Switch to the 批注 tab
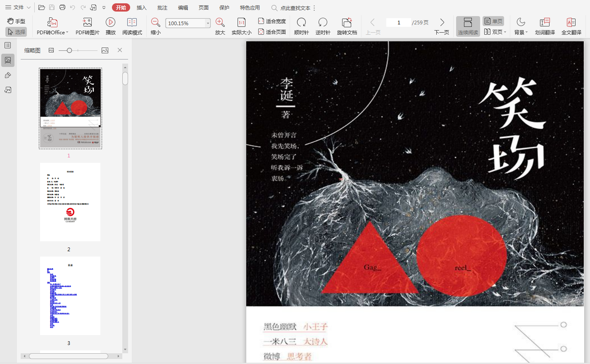The height and width of the screenshot is (364, 590). (162, 7)
